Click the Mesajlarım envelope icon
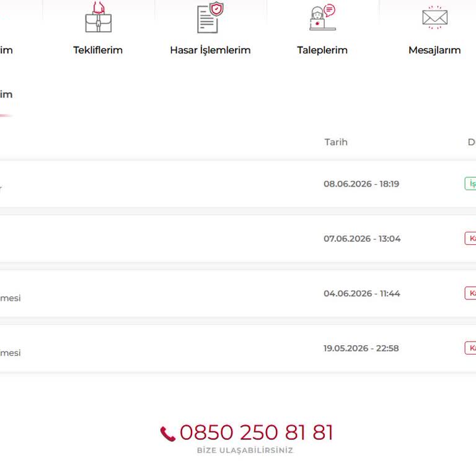Image resolution: width=476 pixels, height=476 pixels. (x=434, y=17)
